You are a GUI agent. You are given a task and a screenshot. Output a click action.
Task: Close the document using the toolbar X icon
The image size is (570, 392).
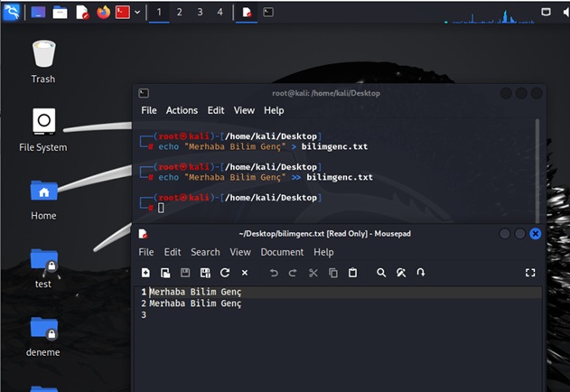245,273
